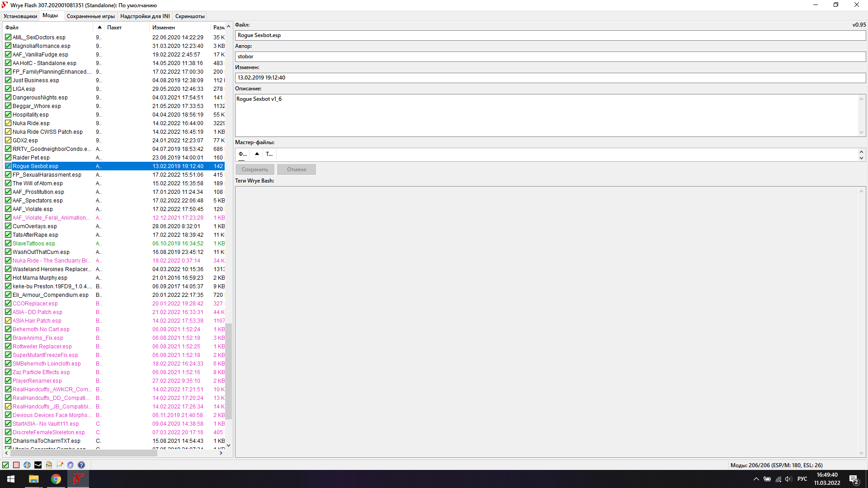This screenshot has width=868, height=488.
Task: Show hidden tray icons chevron
Action: click(x=756, y=479)
